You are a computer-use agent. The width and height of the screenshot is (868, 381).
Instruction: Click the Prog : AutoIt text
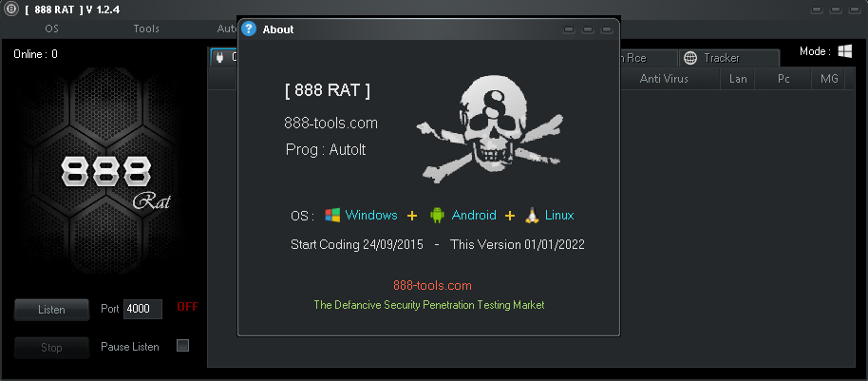(x=326, y=149)
